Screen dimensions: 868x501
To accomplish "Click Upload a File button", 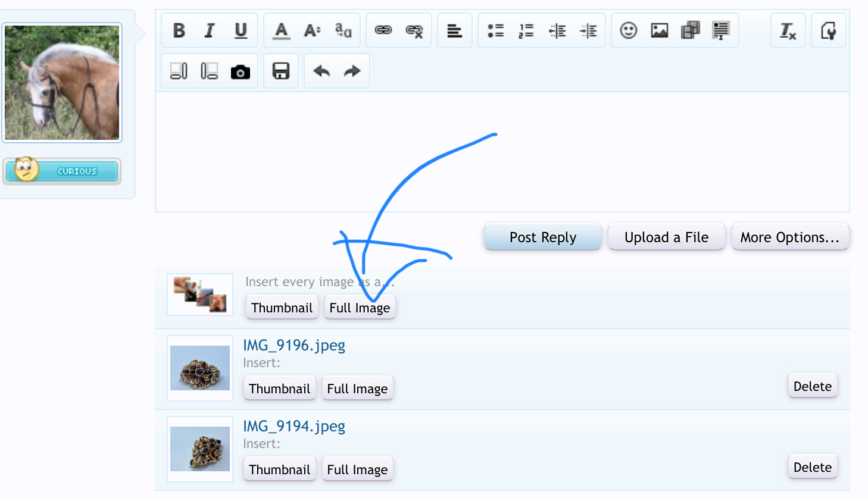I will click(666, 237).
